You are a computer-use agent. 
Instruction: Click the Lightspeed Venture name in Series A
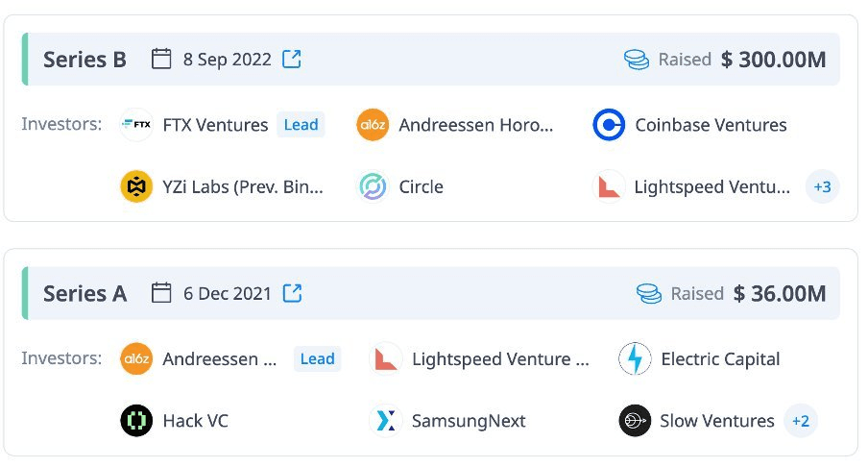coord(500,359)
